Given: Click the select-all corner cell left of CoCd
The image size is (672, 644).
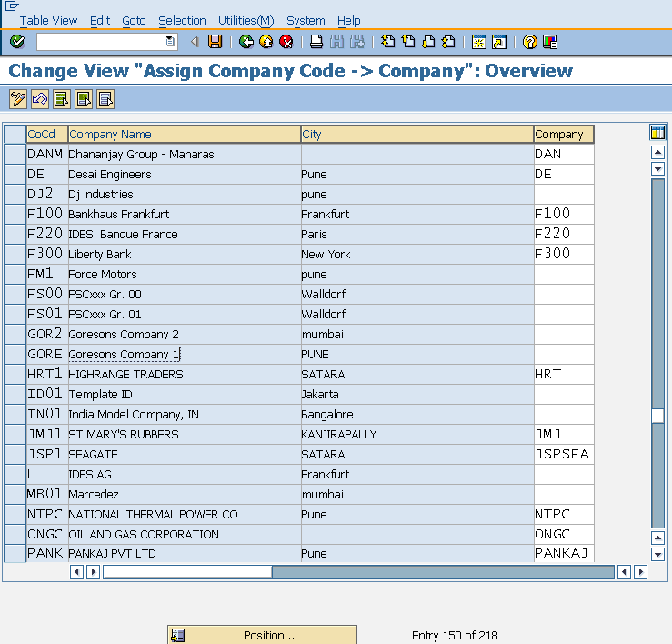Looking at the screenshot, I should tap(15, 135).
